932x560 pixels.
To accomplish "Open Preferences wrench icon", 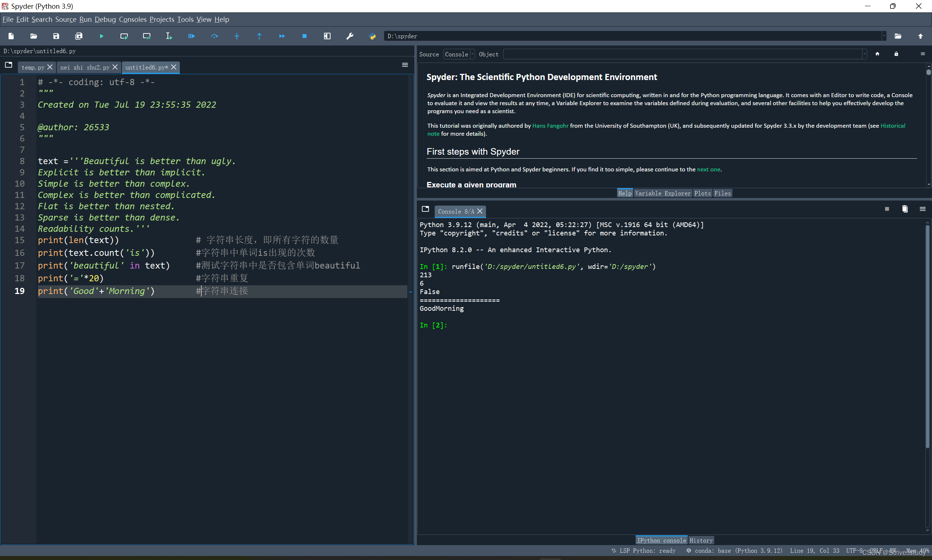I will pos(349,36).
